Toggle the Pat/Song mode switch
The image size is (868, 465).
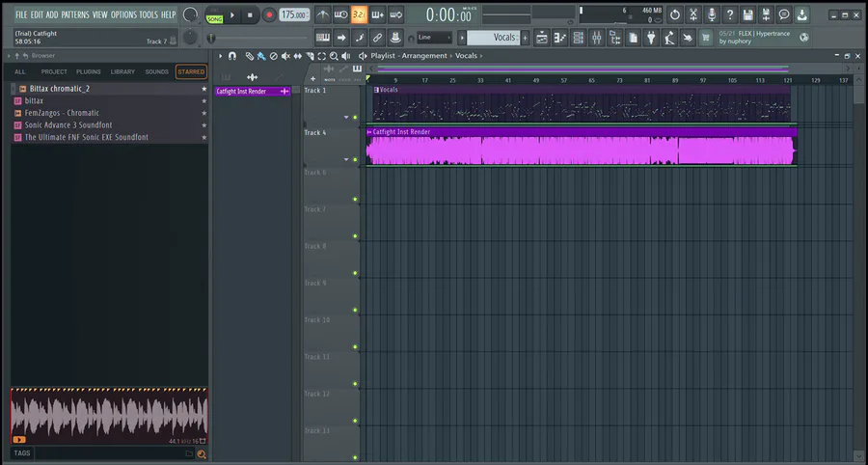click(x=214, y=15)
